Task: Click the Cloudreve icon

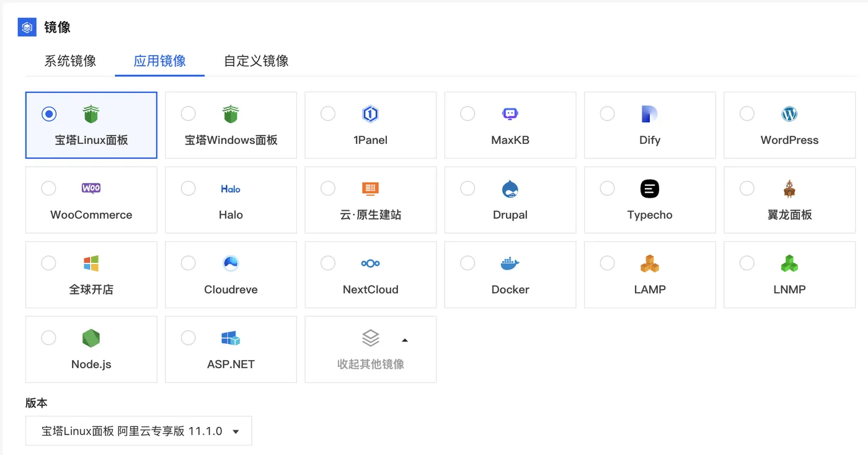Action: [231, 263]
